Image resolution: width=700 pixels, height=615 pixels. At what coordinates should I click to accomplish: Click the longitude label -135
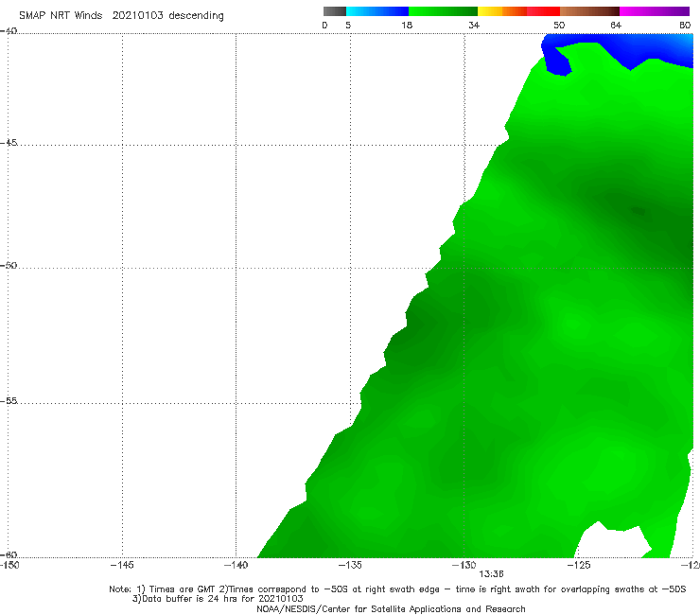(350, 565)
